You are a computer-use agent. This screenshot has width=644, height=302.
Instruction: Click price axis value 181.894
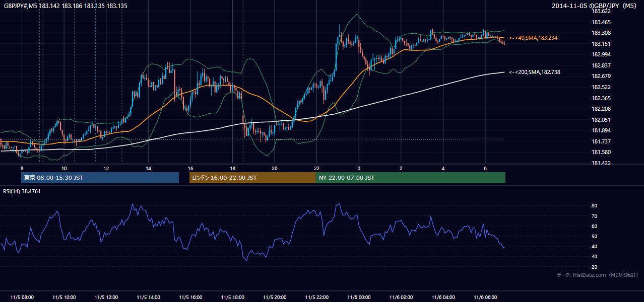[x=601, y=130]
